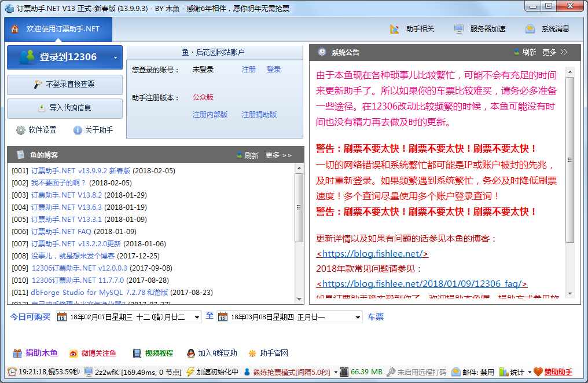Image resolution: width=588 pixels, height=383 pixels.
Task: Open blog post 没事儿，就是想来发个博客
Action: point(73,256)
